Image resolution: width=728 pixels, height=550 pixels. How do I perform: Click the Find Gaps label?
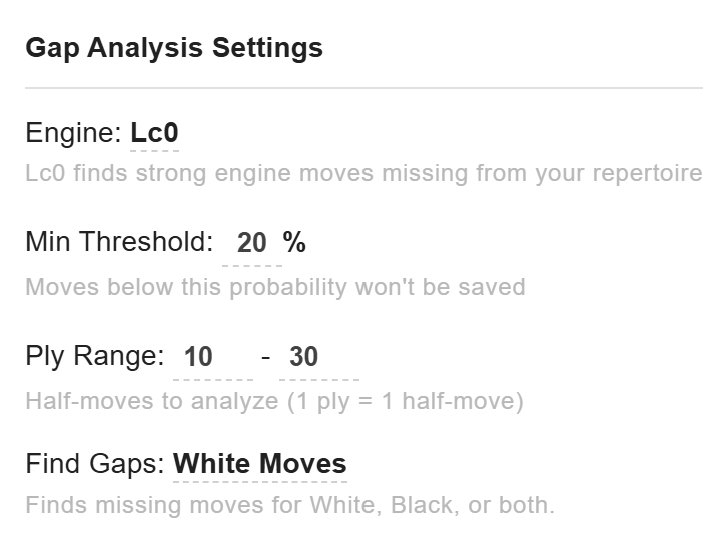click(x=95, y=464)
